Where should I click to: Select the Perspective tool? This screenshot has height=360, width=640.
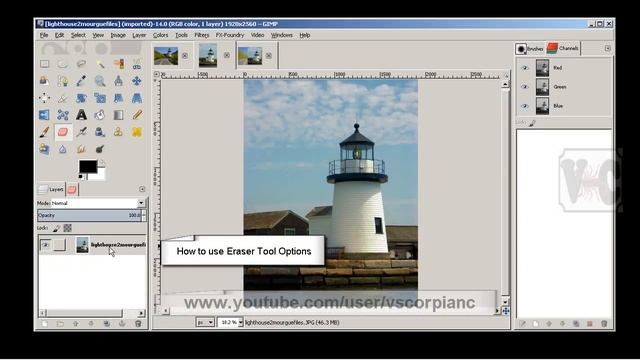[x=137, y=98]
